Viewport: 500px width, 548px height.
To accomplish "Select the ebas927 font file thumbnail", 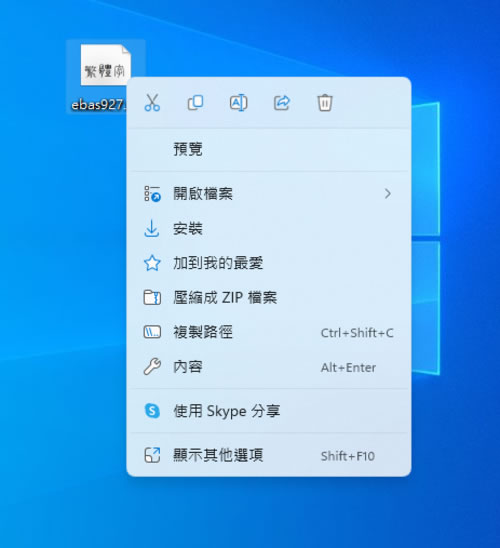I will click(x=106, y=65).
